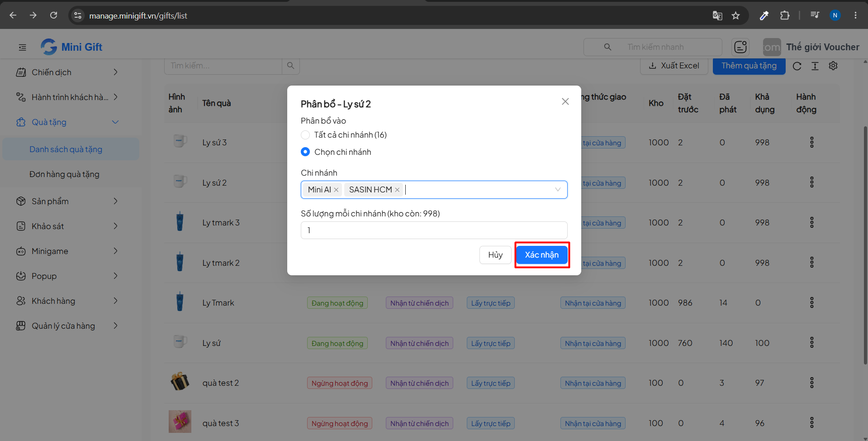The height and width of the screenshot is (441, 868).
Task: Click the Thêm quà tặng button
Action: coord(749,66)
